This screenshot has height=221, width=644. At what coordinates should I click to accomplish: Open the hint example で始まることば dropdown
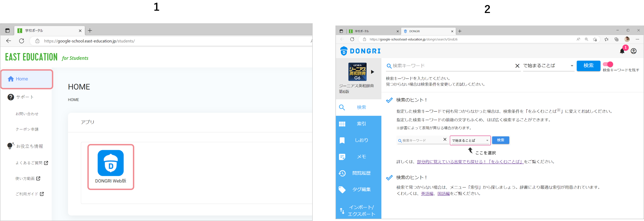[470, 140]
